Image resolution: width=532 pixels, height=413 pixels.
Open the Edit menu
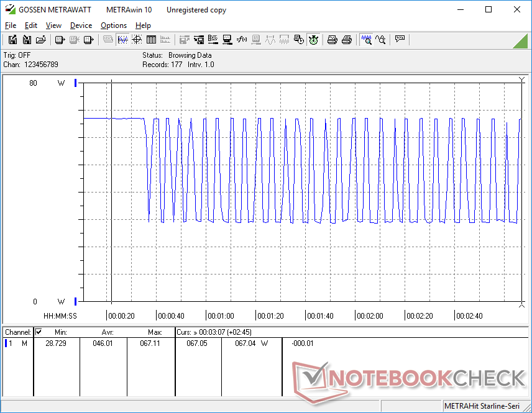click(31, 25)
